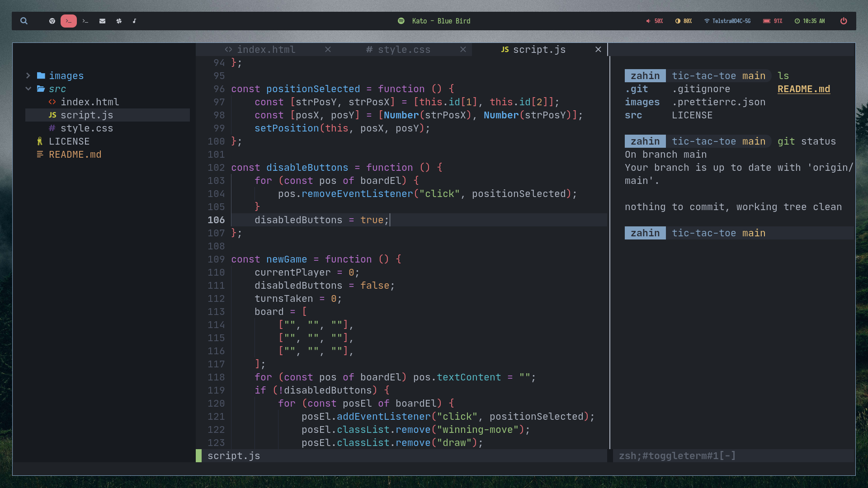Open the music workspace icon
The width and height of the screenshot is (868, 488).
tap(135, 21)
